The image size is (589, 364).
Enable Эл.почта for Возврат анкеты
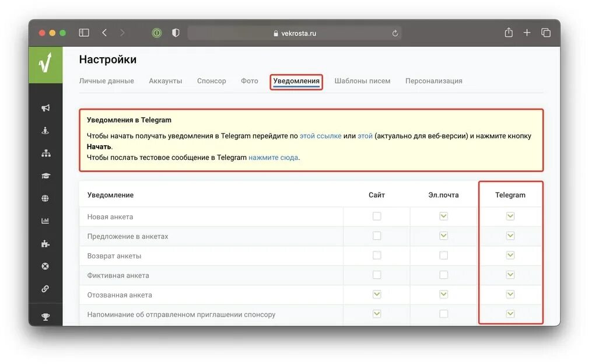click(444, 255)
